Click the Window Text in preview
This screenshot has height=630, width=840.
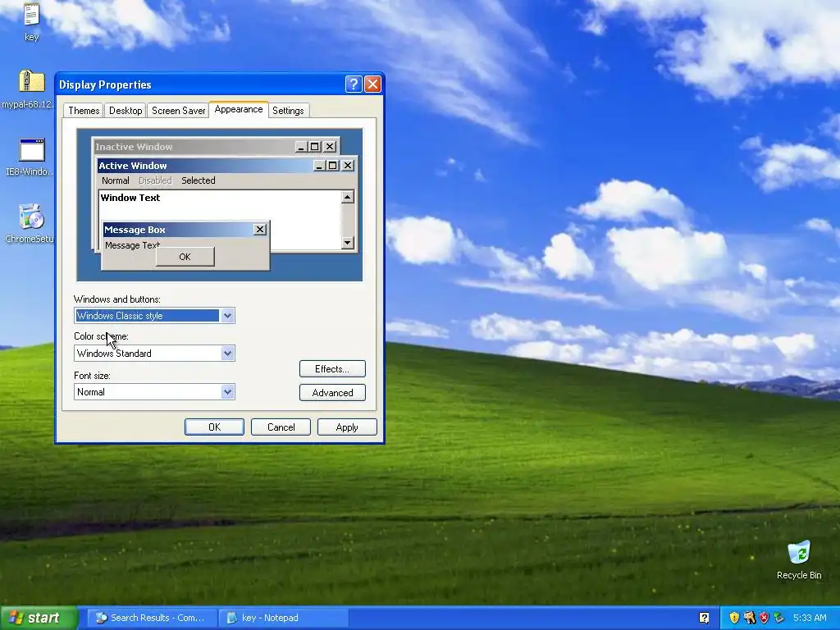click(x=130, y=197)
